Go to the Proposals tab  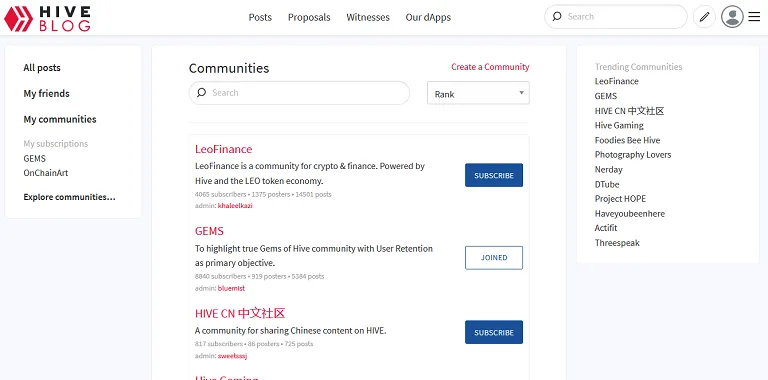point(309,17)
